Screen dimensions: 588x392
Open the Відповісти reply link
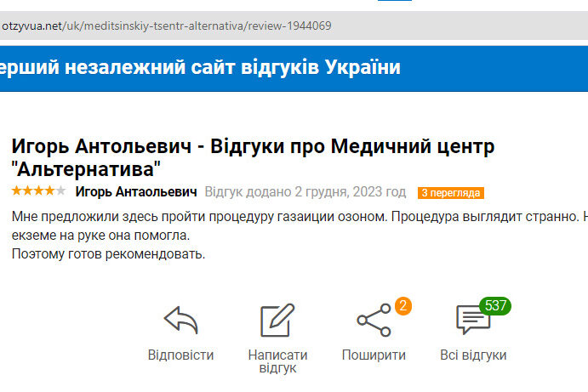click(x=180, y=355)
